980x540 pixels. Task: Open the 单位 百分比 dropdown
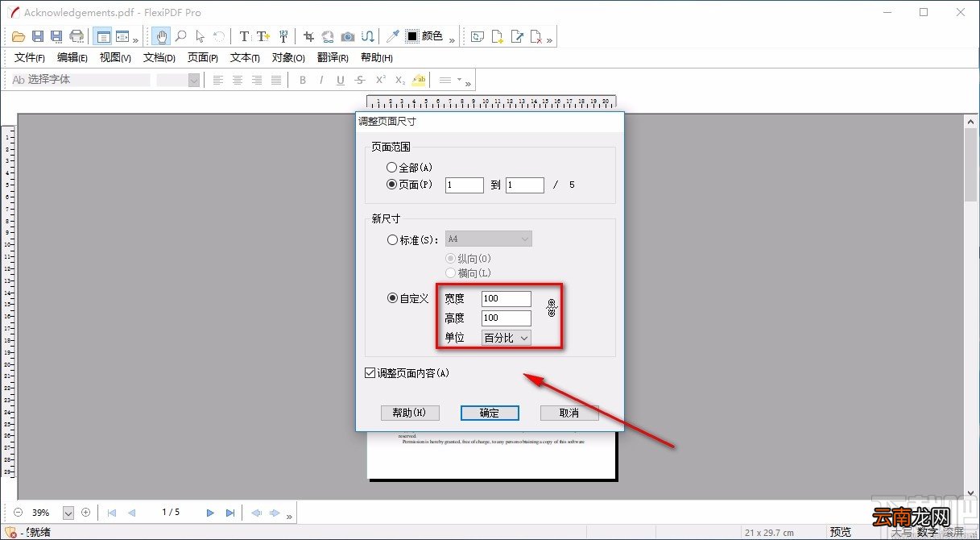[x=507, y=338]
